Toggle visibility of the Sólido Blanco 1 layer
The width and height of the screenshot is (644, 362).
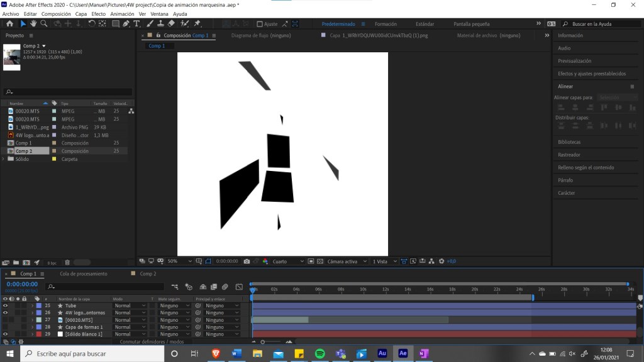(5, 334)
